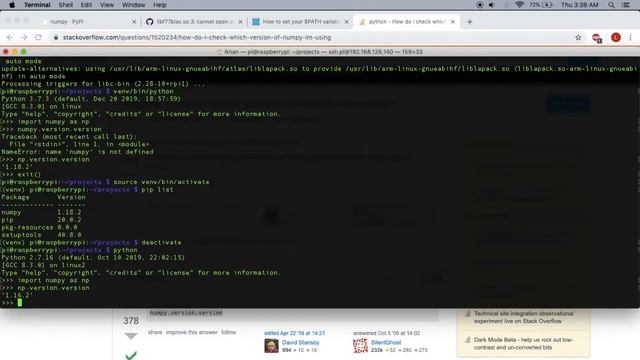The height and width of the screenshot is (360, 640).
Task: Open the Apple menu
Action: (12, 5)
